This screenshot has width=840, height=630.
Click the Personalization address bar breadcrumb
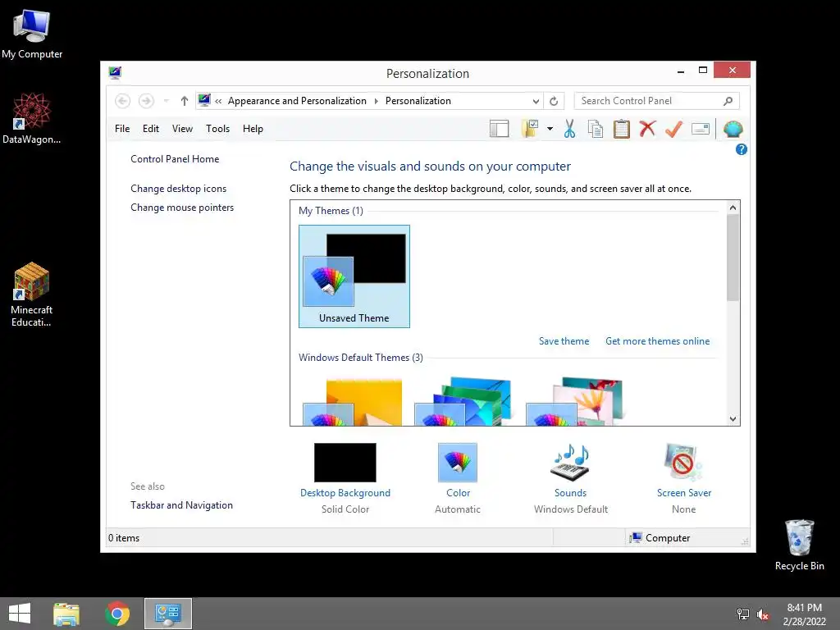tap(418, 101)
